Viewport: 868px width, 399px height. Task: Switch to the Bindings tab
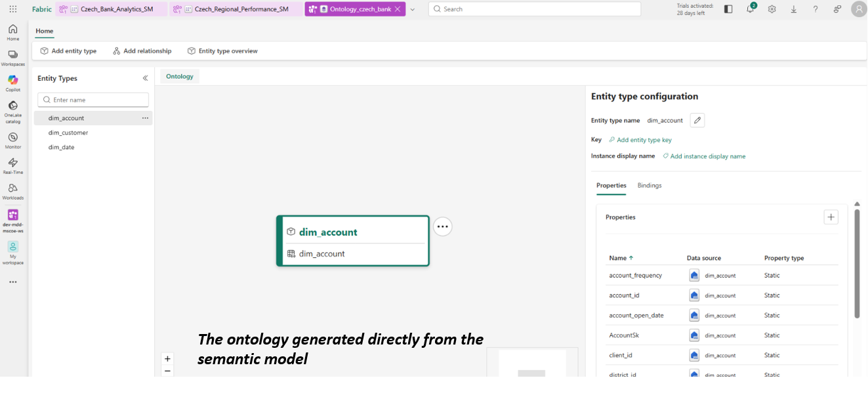click(x=649, y=186)
